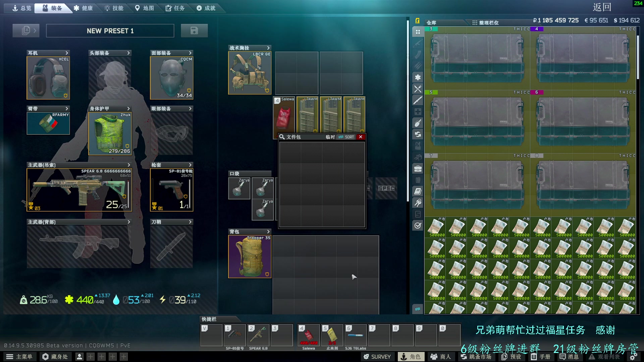Click the stash vertical scrollbar
The height and width of the screenshot is (362, 644).
point(638,57)
